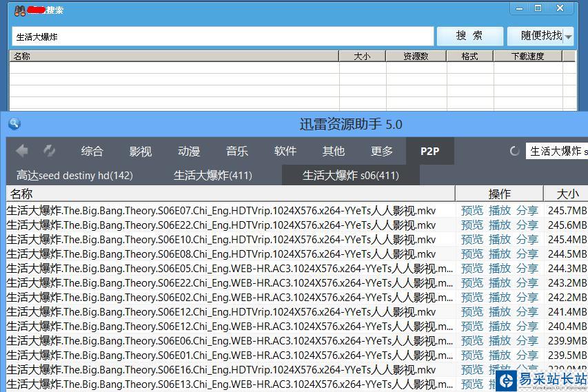Click the 搜 索 button
This screenshot has height=392, width=588.
tap(469, 36)
